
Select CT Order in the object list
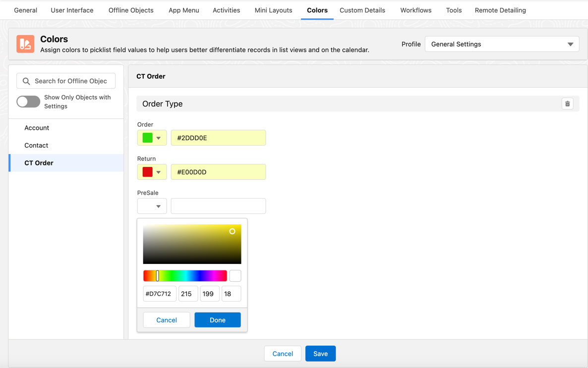tap(39, 162)
